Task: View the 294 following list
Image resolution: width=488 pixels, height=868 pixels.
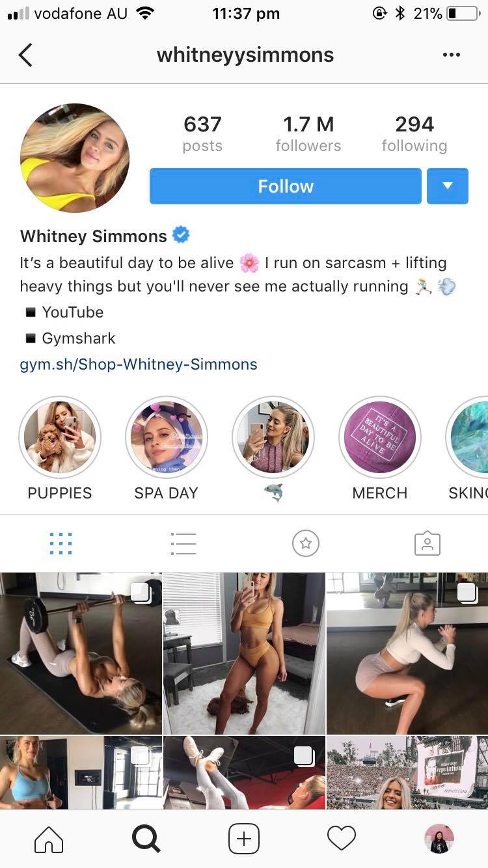Action: (x=414, y=134)
